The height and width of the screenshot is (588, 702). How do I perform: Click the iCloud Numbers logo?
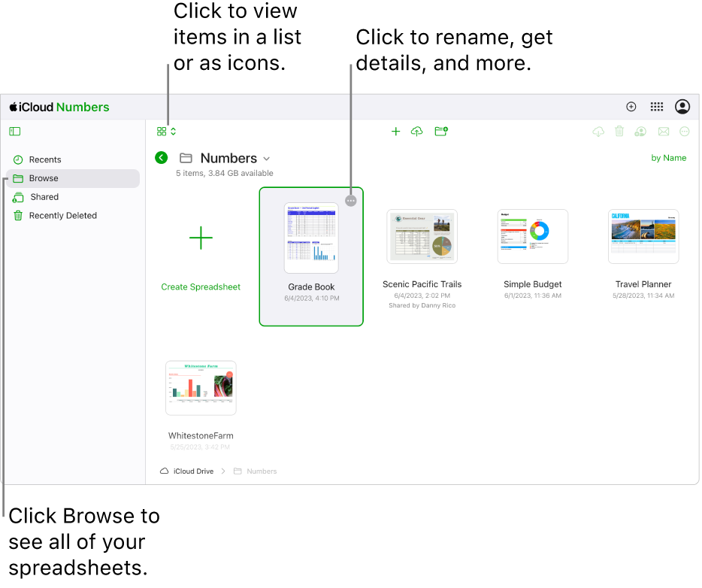(x=59, y=107)
